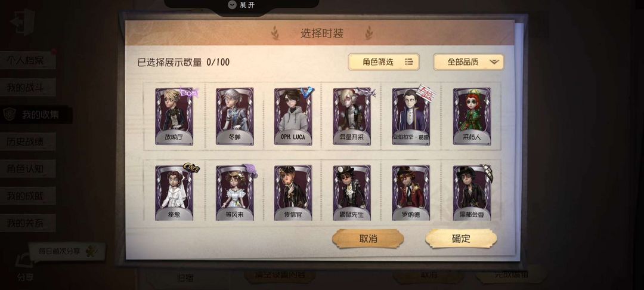Image resolution: width=644 pixels, height=290 pixels.
Task: Open the 角色筛选 character filter
Action: (x=383, y=62)
